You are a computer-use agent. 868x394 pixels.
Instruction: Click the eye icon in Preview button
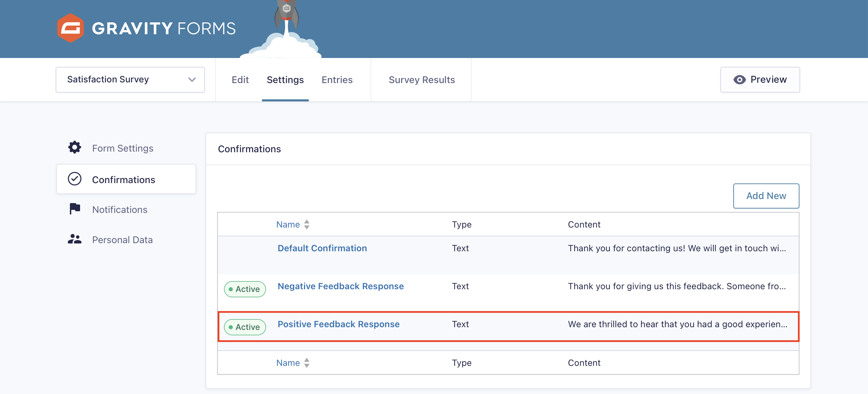pyautogui.click(x=740, y=80)
